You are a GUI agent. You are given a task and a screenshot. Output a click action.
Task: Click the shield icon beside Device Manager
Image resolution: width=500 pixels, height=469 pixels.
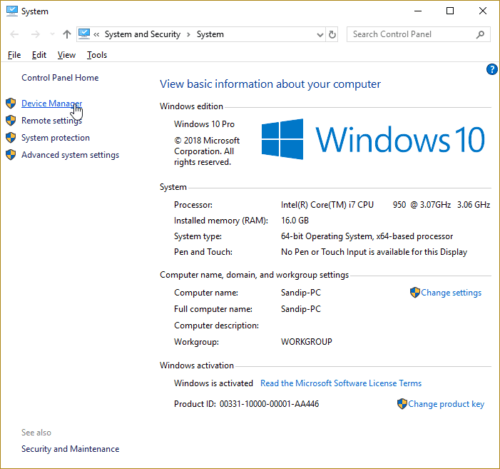(x=11, y=103)
